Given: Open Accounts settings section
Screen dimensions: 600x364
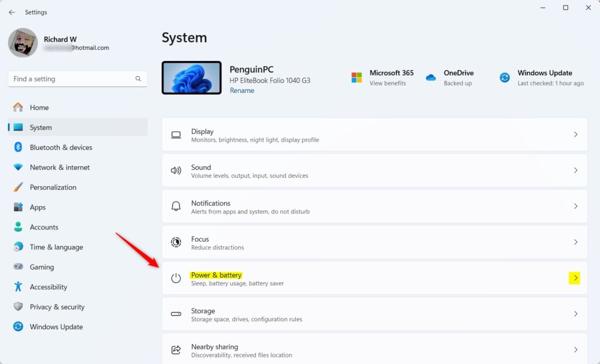Looking at the screenshot, I should [x=78, y=226].
